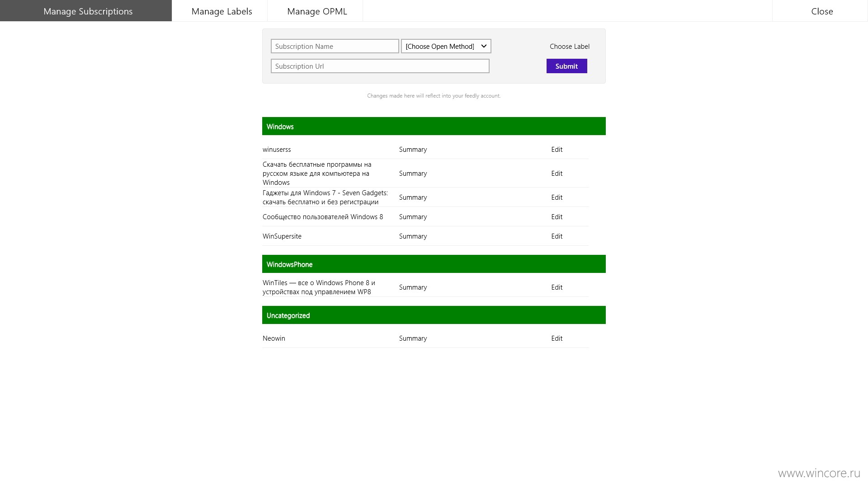Image resolution: width=868 pixels, height=488 pixels.
Task: Click Summary for Скачать бесплатные программы
Action: tap(413, 174)
